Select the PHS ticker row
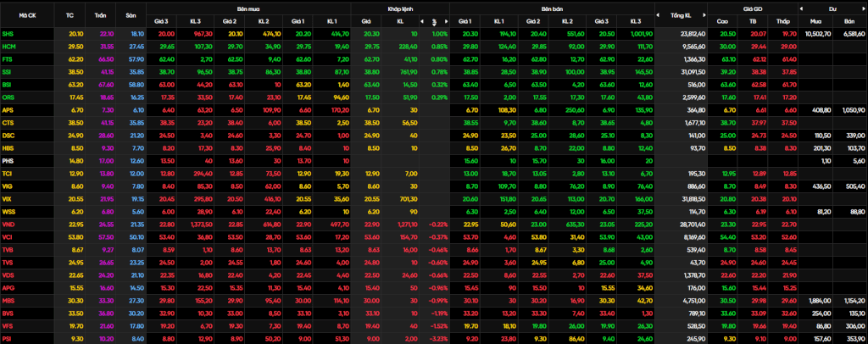 434,161
